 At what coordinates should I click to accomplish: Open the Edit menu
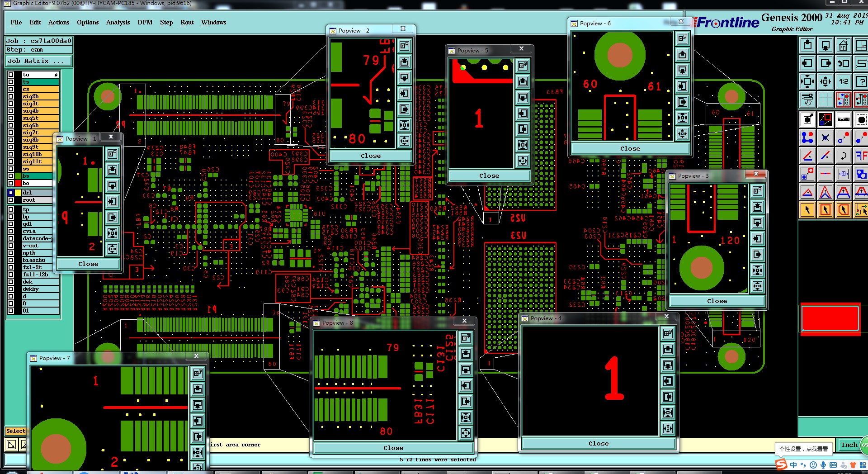35,22
